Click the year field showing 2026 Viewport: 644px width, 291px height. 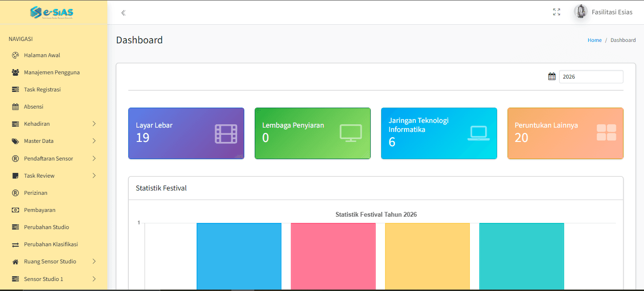coord(591,77)
